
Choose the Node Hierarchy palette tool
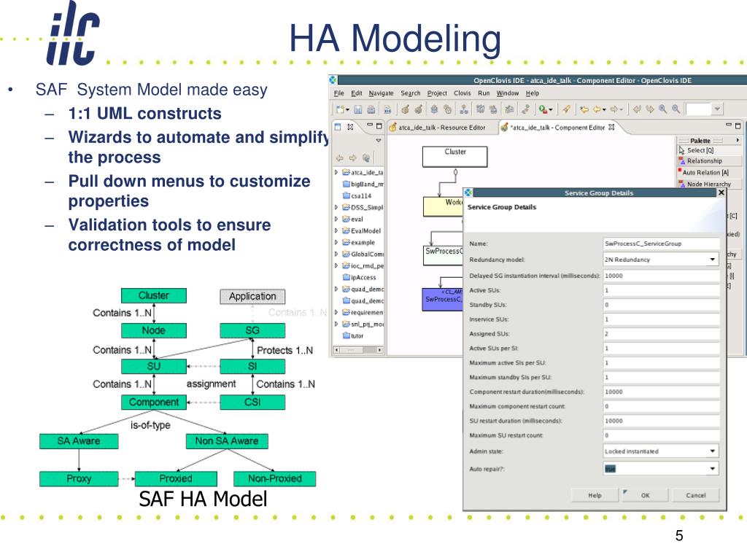(x=708, y=184)
